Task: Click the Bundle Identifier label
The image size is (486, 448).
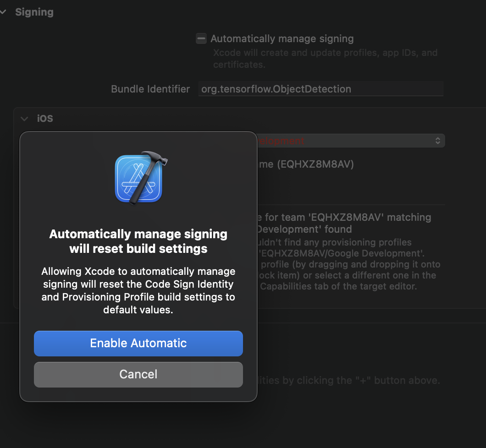Action: pyautogui.click(x=150, y=89)
